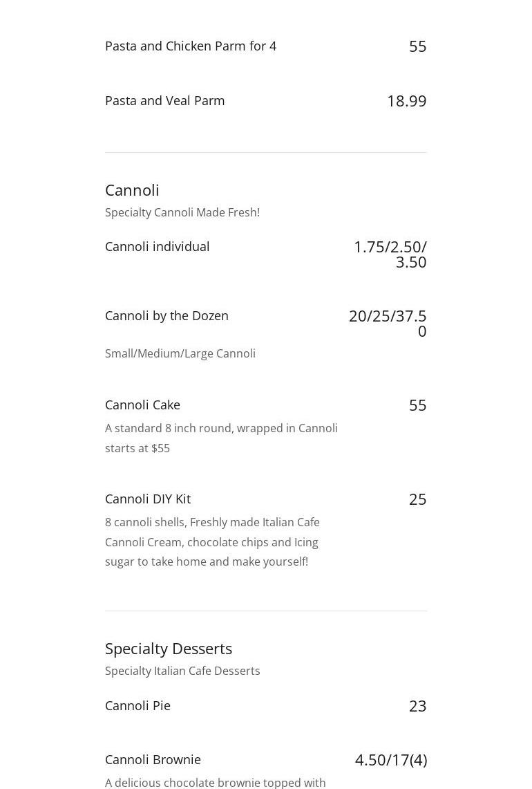Select the Cannoli Brownie menu item
Screen dimensions: 532x789
153,759
